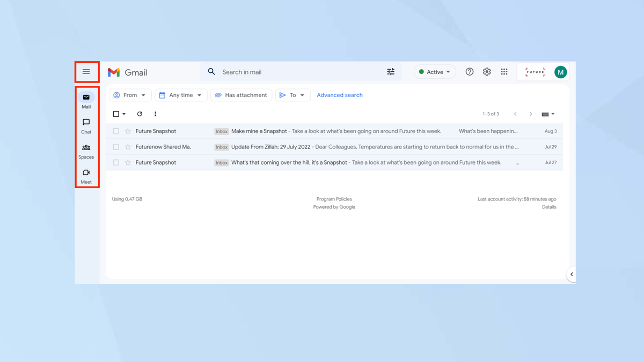Viewport: 644px width, 362px height.
Task: Select the Update From Zillah email checkbox
Action: click(x=116, y=146)
